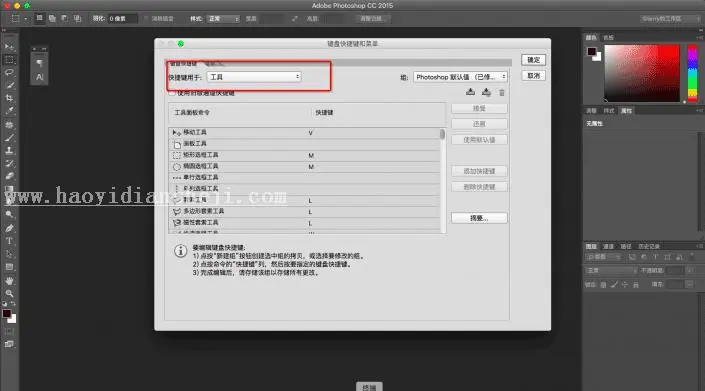Switch to the 历史记录 panel tab
The height and width of the screenshot is (391, 705).
(x=649, y=246)
